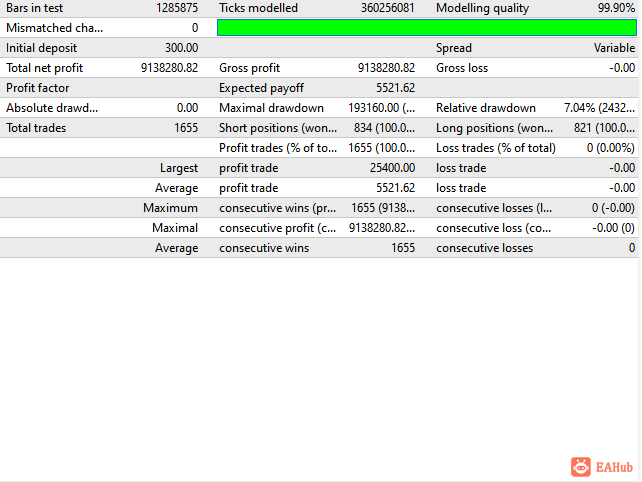Select the Spread value Variable
The image size is (642, 482).
pyautogui.click(x=615, y=48)
